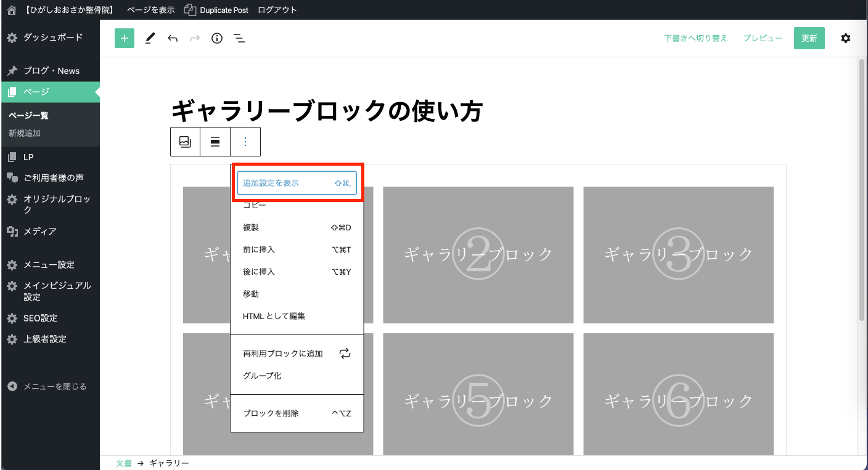868x470 pixels.
Task: Toggle the three-dot block options menu
Action: (245, 142)
